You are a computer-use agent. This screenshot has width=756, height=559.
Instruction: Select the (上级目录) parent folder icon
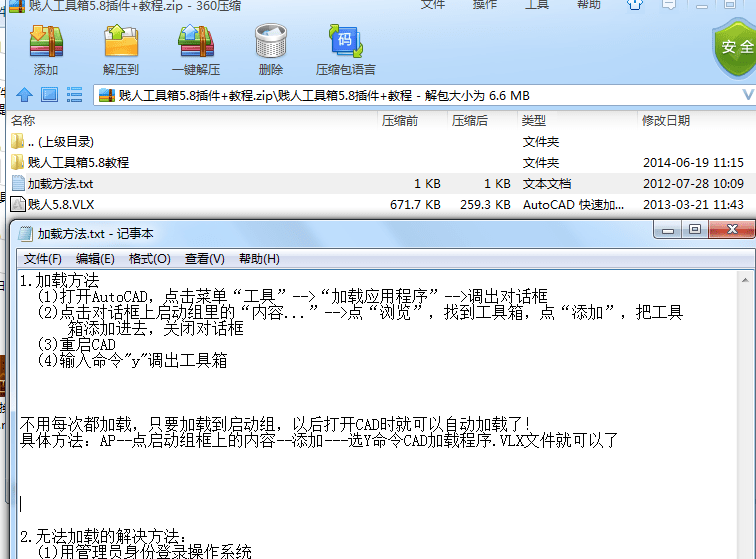tap(17, 141)
